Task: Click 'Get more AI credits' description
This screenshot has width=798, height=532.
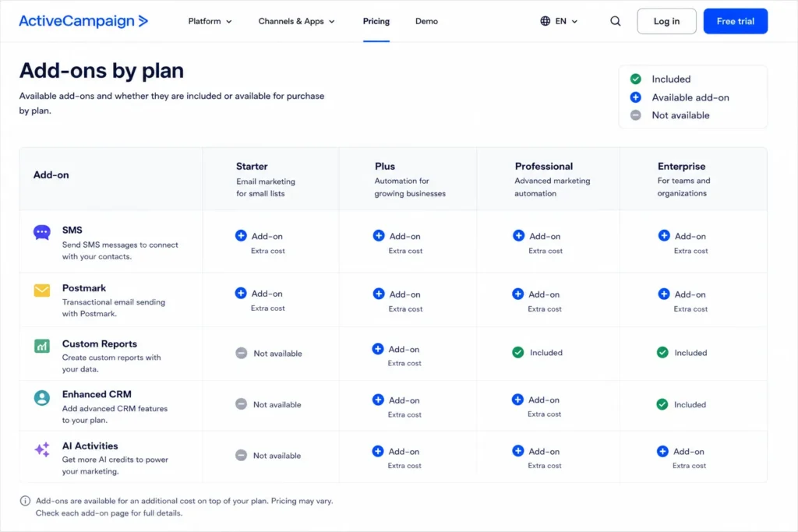Action: click(x=115, y=465)
